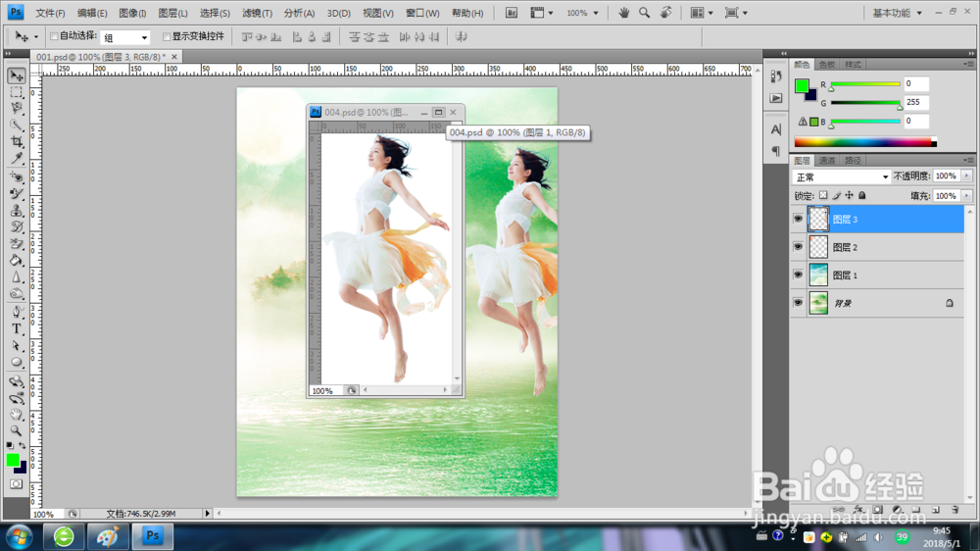
Task: Click the R value input field
Action: pyautogui.click(x=915, y=83)
